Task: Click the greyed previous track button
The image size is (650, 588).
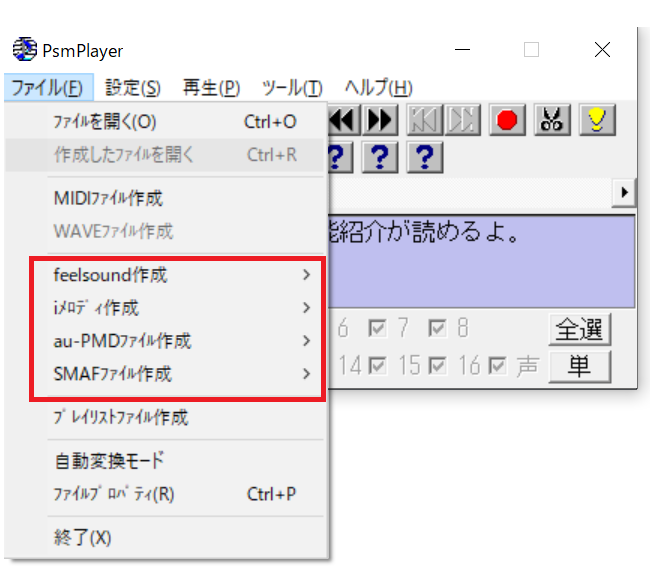Action: pyautogui.click(x=425, y=120)
